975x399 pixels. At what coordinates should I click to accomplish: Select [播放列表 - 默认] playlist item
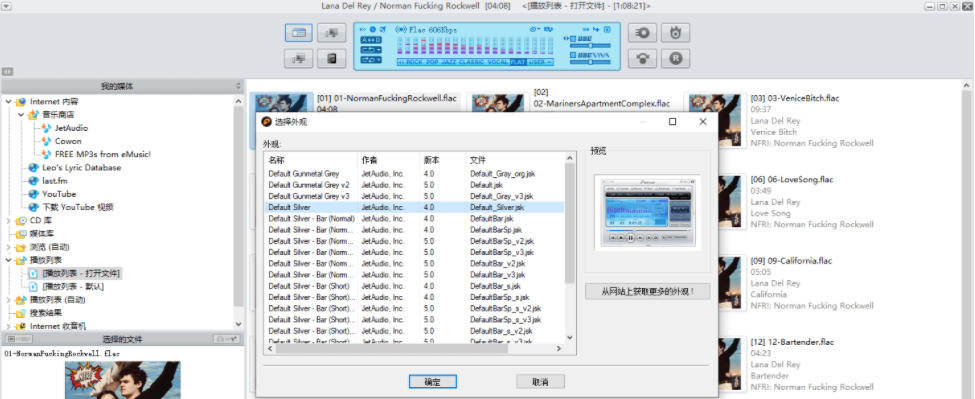(x=73, y=287)
